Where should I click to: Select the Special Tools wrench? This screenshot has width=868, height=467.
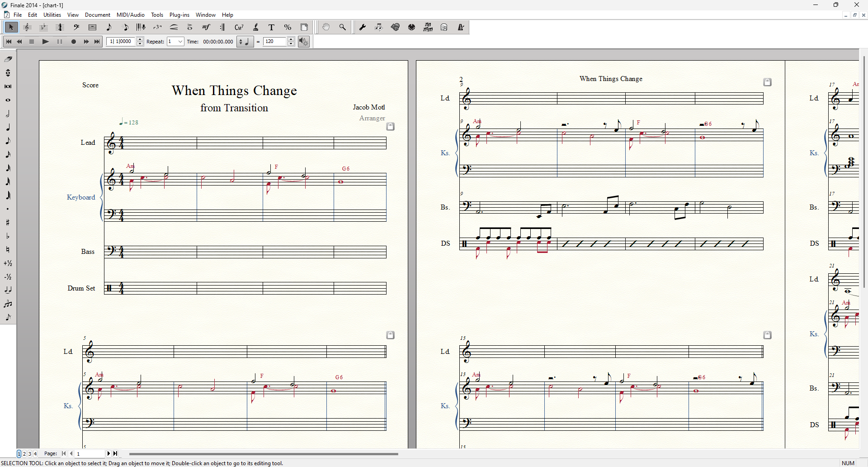(x=363, y=28)
